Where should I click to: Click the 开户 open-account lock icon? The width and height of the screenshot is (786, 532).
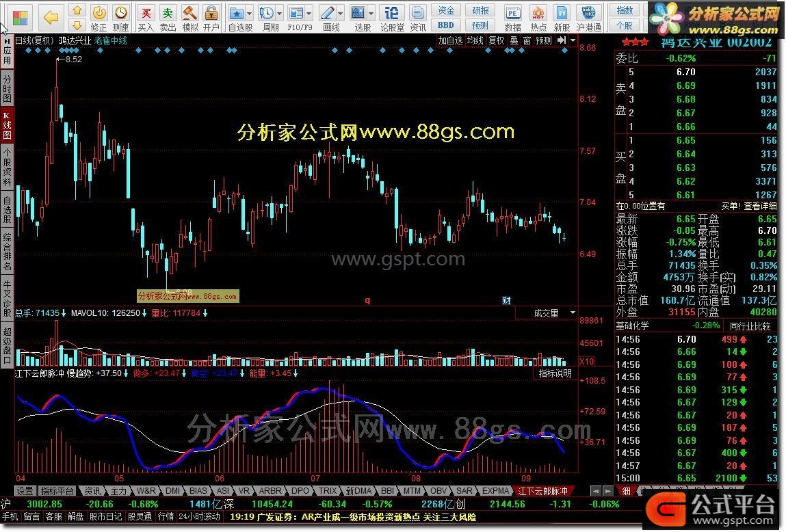tap(211, 18)
